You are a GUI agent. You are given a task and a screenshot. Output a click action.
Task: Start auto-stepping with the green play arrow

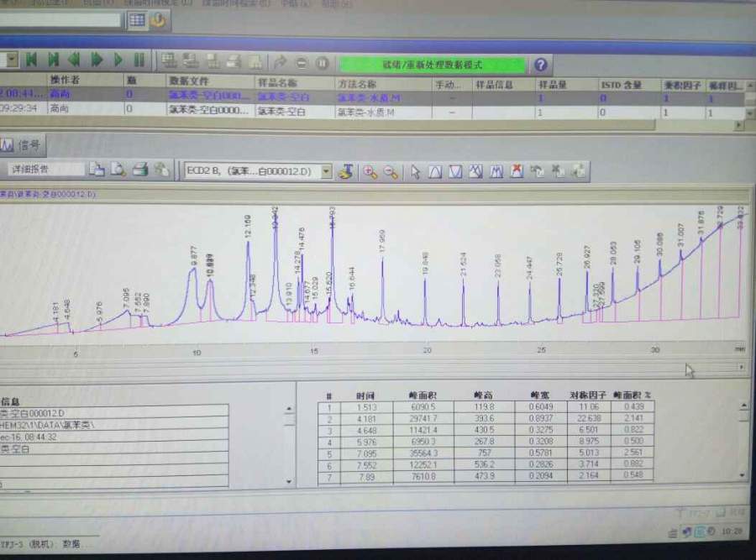(x=118, y=60)
